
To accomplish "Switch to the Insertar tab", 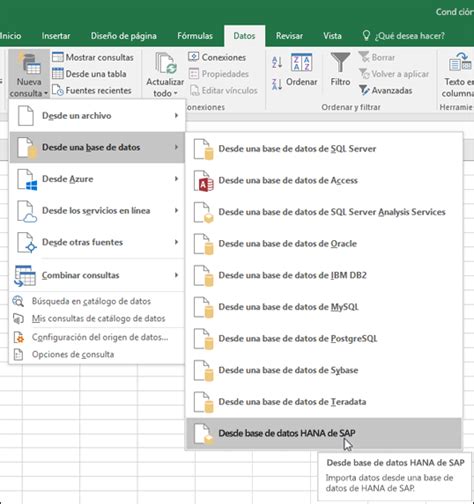I will pos(56,36).
